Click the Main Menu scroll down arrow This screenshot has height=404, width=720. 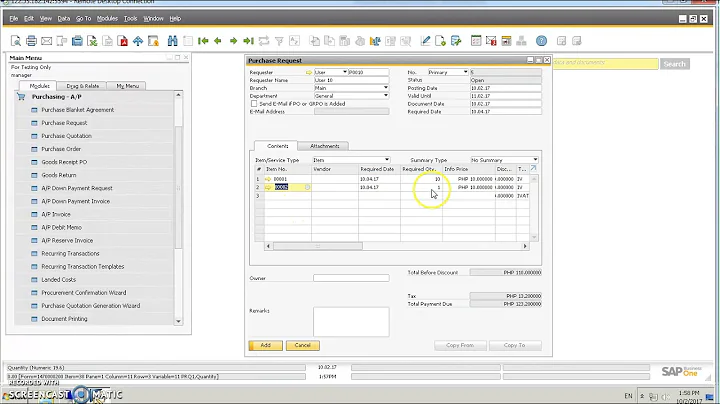(x=179, y=321)
